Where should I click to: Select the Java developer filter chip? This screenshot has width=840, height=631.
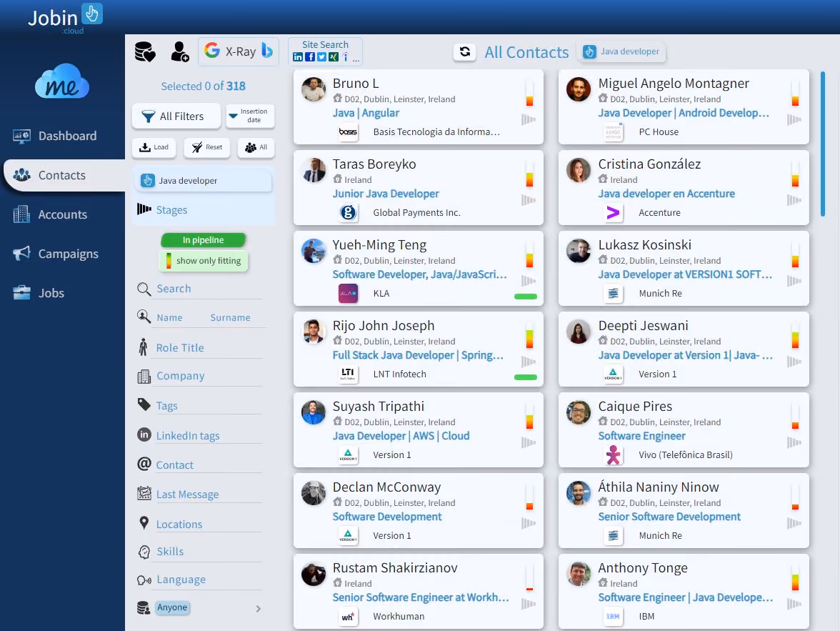[204, 181]
